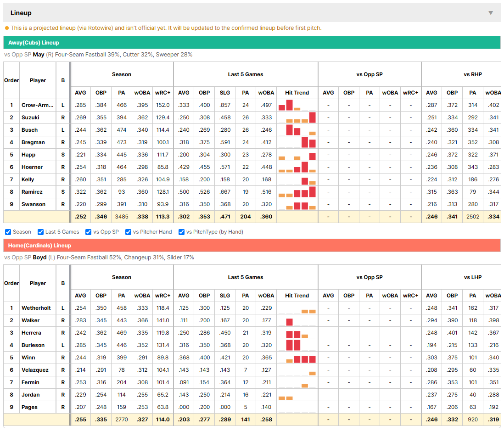Disable the vs Opp SP checkbox

click(89, 232)
